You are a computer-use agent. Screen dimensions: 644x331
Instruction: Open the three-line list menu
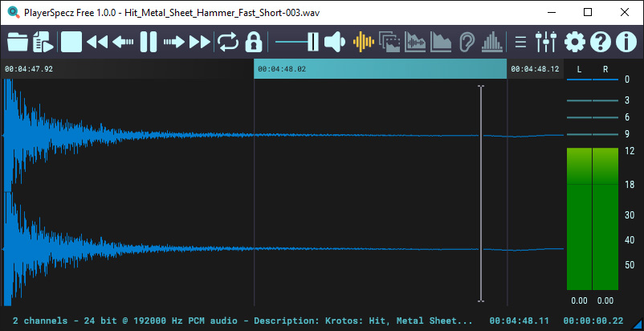tap(520, 41)
